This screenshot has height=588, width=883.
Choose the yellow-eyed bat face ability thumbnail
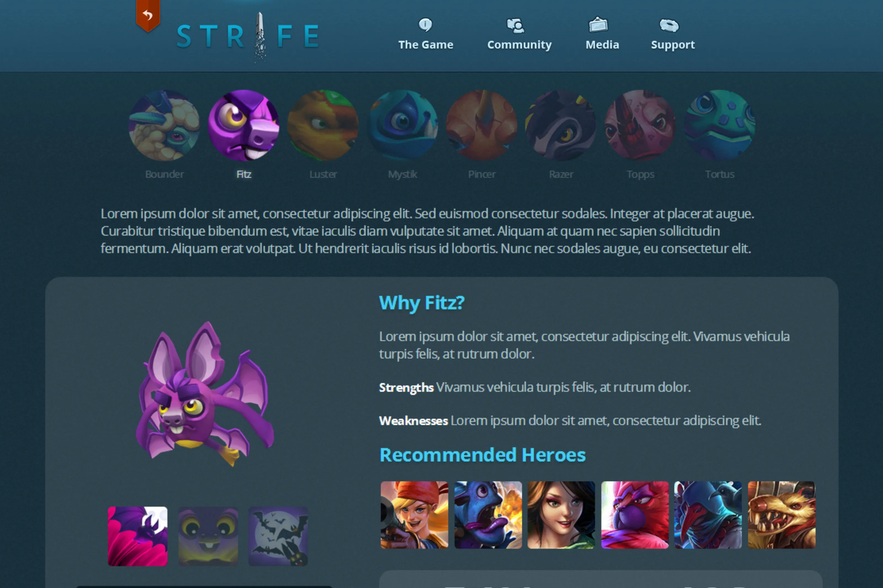point(208,536)
